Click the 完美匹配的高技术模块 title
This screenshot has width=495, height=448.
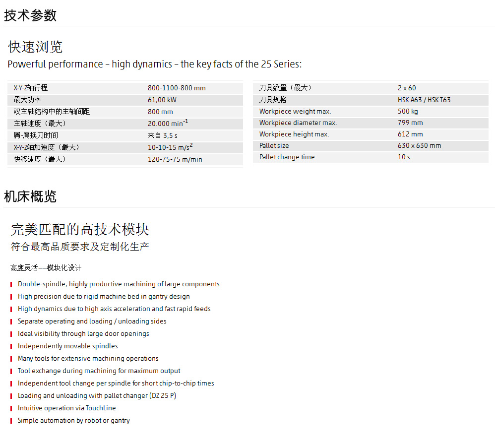click(80, 229)
